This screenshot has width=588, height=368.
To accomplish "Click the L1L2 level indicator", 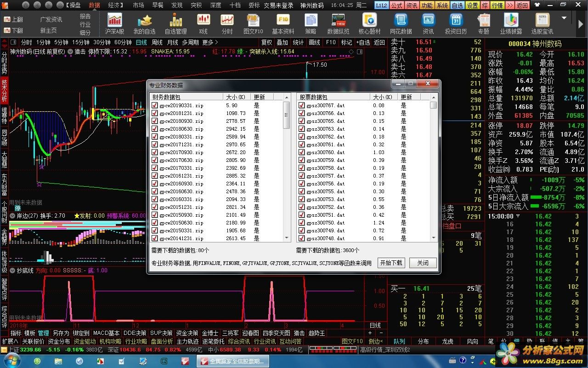I will 381,5.
